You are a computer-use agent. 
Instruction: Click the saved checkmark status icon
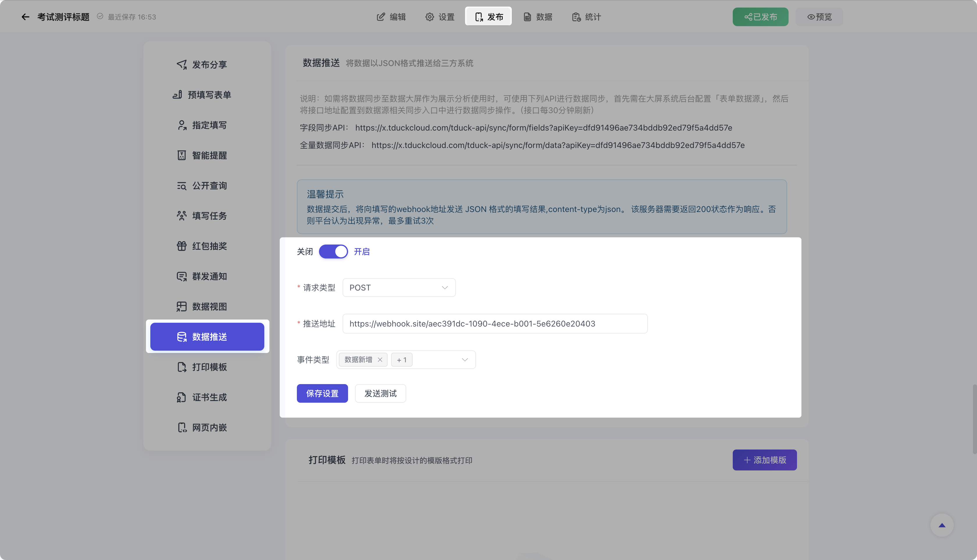tap(100, 16)
